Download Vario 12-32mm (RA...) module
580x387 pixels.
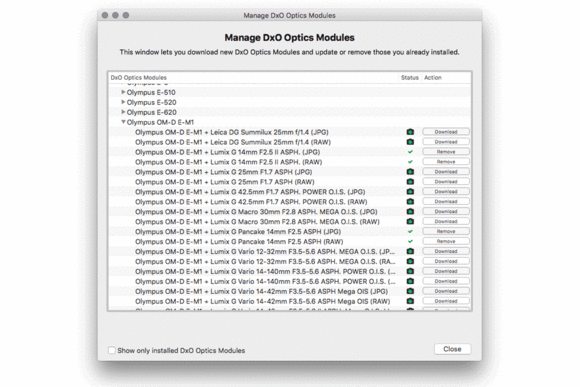point(446,262)
